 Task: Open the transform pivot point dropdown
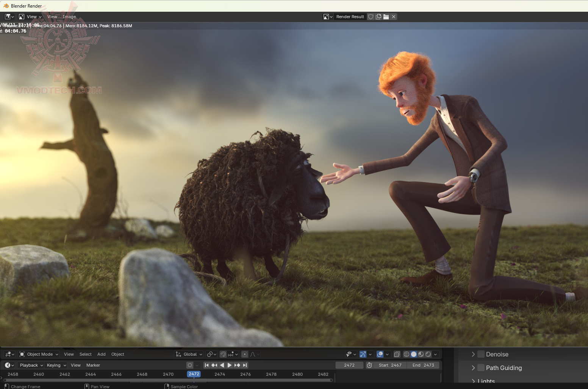tap(212, 354)
